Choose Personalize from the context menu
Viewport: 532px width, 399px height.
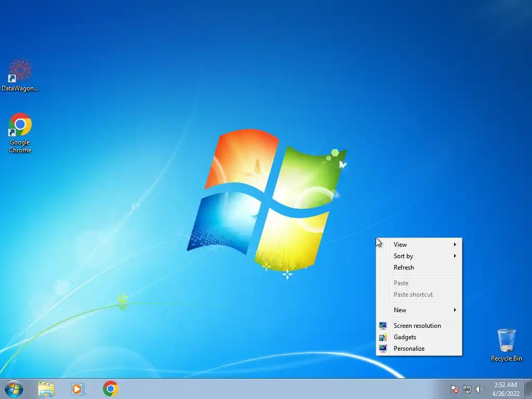419,349
